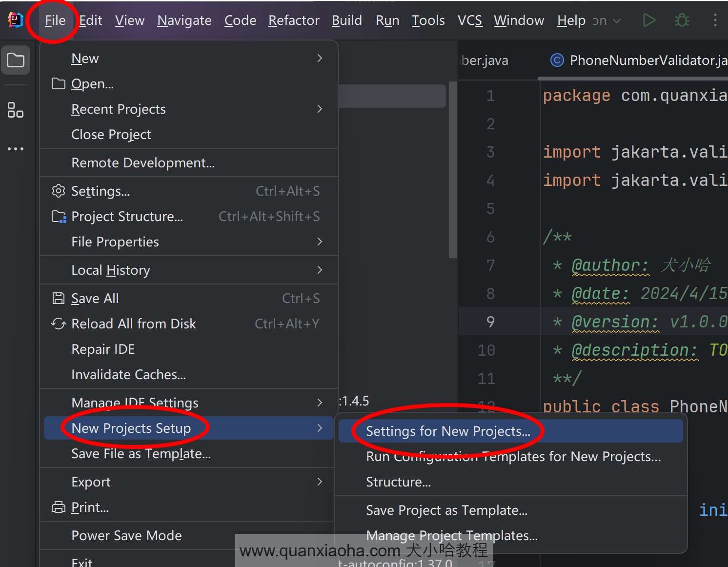Open the run configuration dropdown arrow
This screenshot has width=728, height=567.
coord(617,21)
